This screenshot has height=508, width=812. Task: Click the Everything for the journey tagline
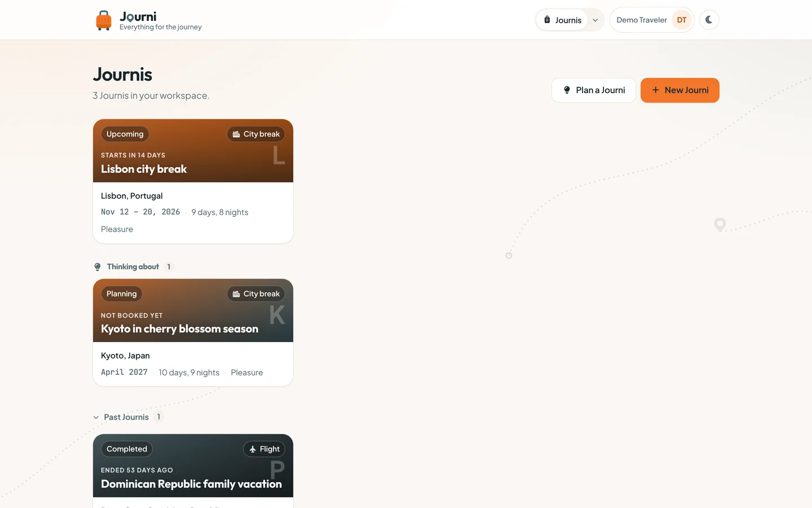(x=161, y=27)
